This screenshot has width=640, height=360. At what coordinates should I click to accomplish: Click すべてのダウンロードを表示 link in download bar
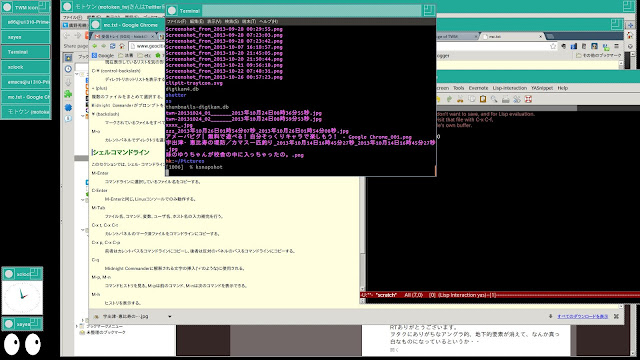tap(582, 316)
